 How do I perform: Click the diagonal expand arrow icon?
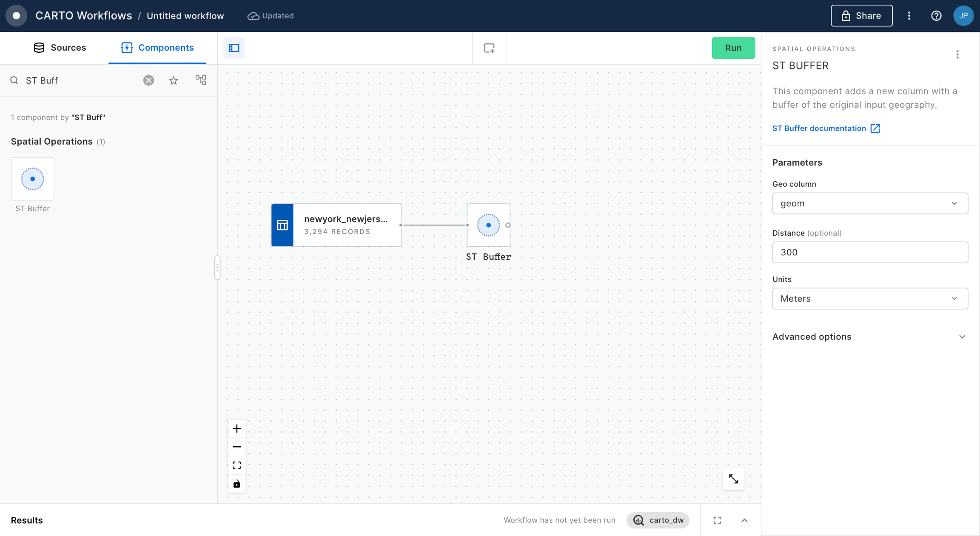733,479
